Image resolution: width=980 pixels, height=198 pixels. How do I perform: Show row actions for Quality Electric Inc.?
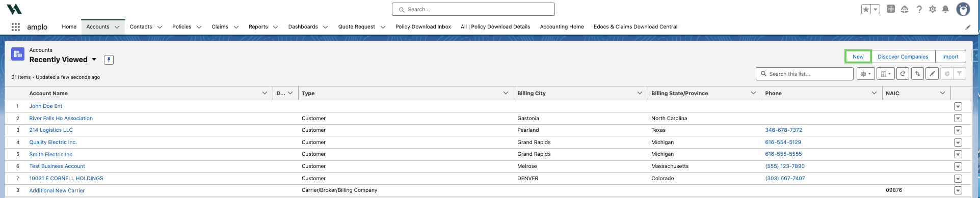(958, 143)
